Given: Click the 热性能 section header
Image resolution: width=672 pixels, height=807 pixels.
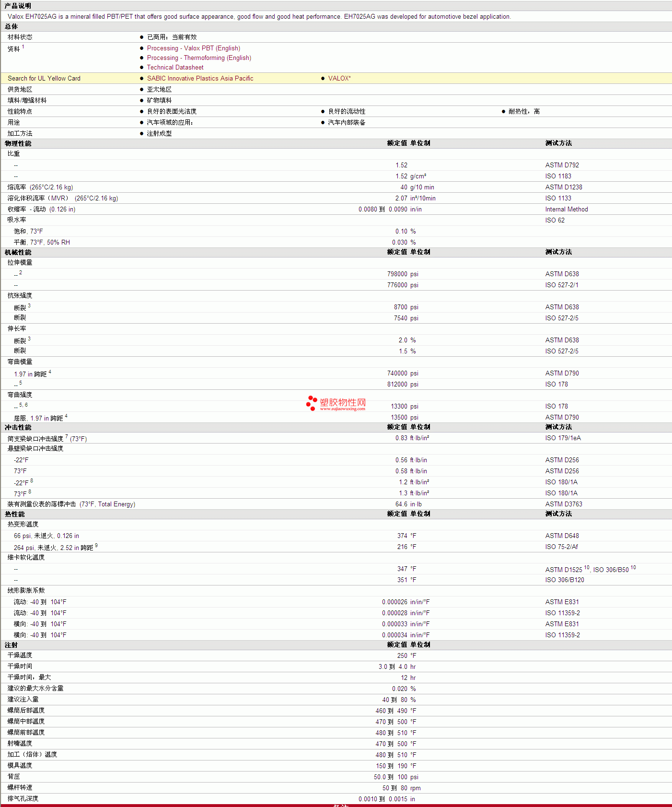Looking at the screenshot, I should 14,514.
